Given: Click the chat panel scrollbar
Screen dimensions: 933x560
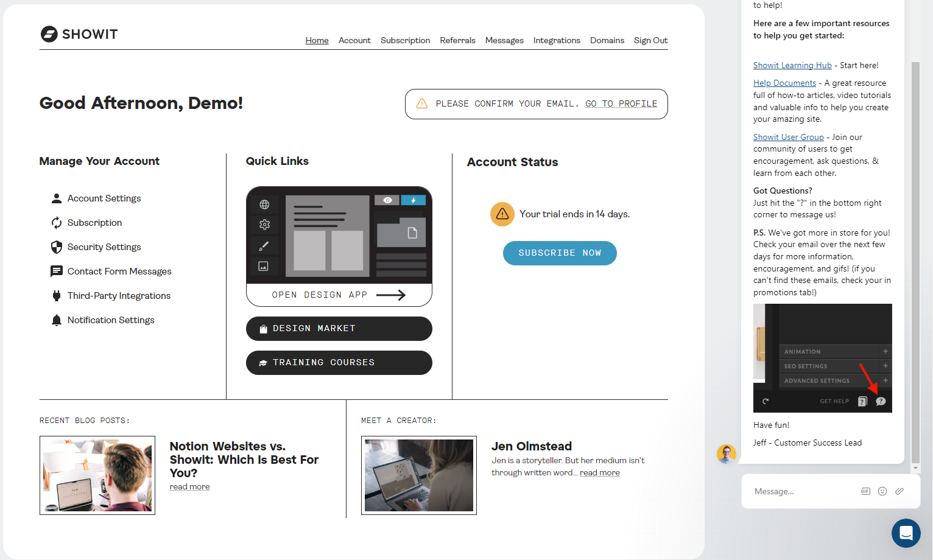Looking at the screenshot, I should (x=915, y=262).
